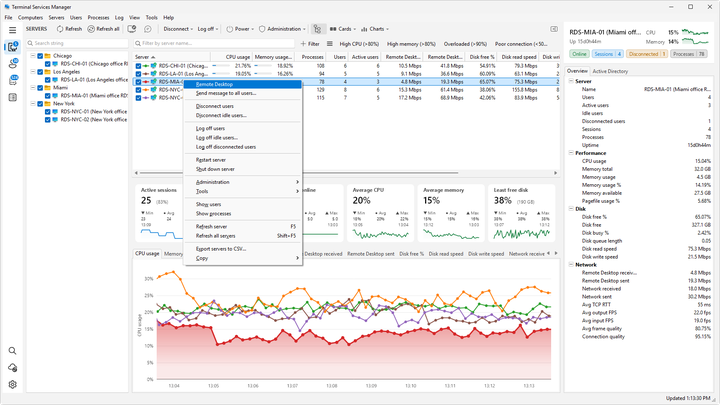Open the settings gear in the sidebar

[12, 385]
